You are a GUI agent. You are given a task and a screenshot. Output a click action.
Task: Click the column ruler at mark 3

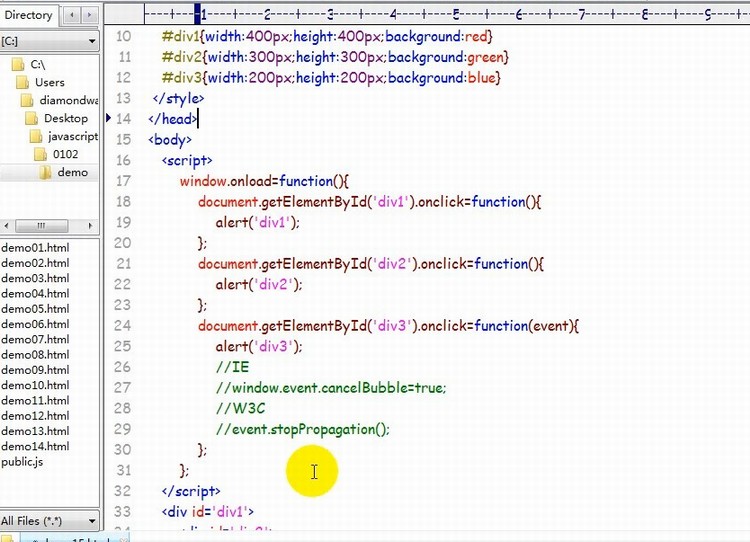[330, 14]
